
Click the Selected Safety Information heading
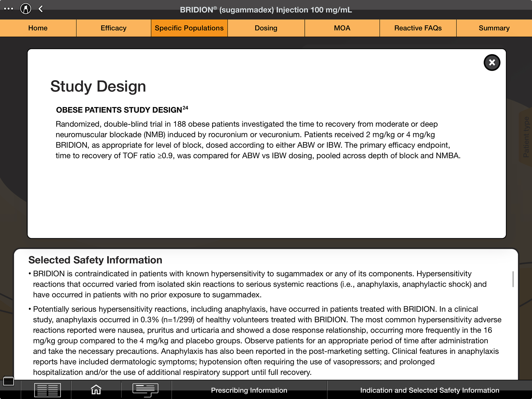tap(95, 260)
